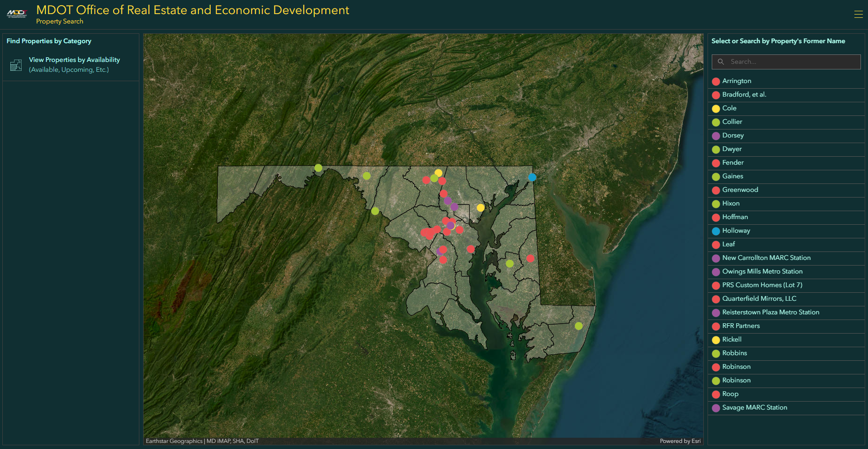The width and height of the screenshot is (868, 449).
Task: Click the MDOT logo in header
Action: pos(17,14)
